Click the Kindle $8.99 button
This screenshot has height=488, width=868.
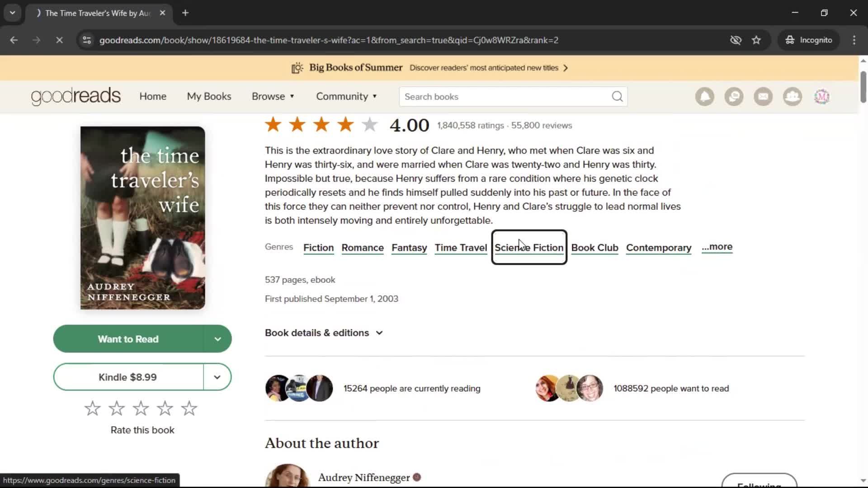click(x=128, y=377)
